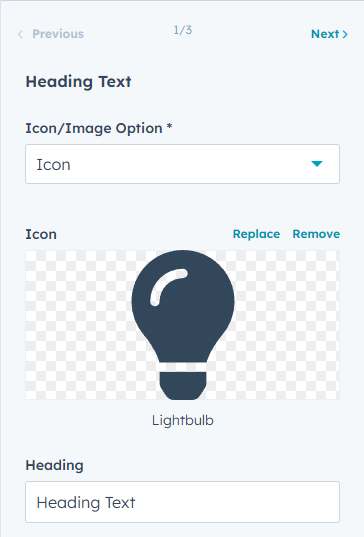Screen dimensions: 364x537
Task: Click into the Heading input field
Action: [x=183, y=502]
